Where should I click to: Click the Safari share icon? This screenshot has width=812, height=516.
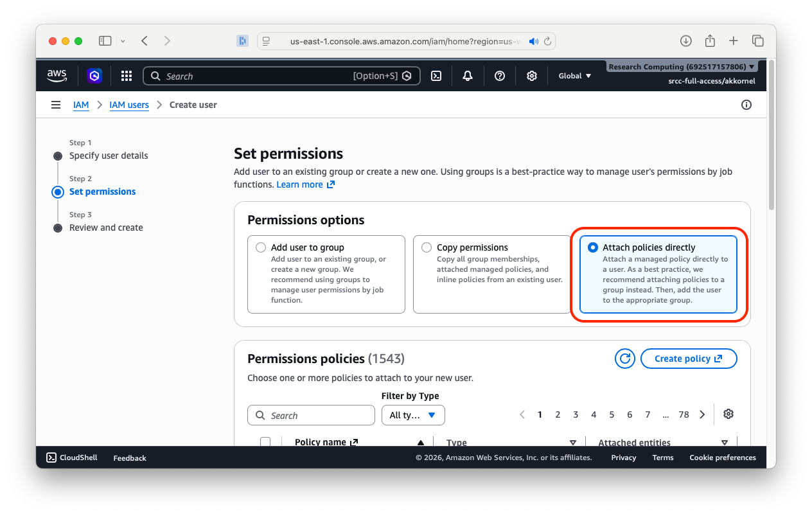click(x=710, y=41)
